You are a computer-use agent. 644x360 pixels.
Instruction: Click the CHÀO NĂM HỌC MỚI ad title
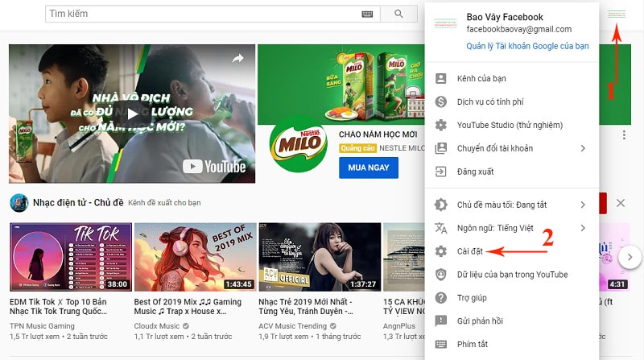pyautogui.click(x=378, y=134)
